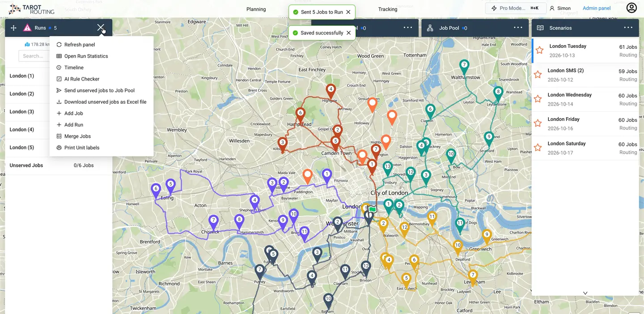Open the Admin panel link
Screen dimensions: 644x314
(x=597, y=8)
